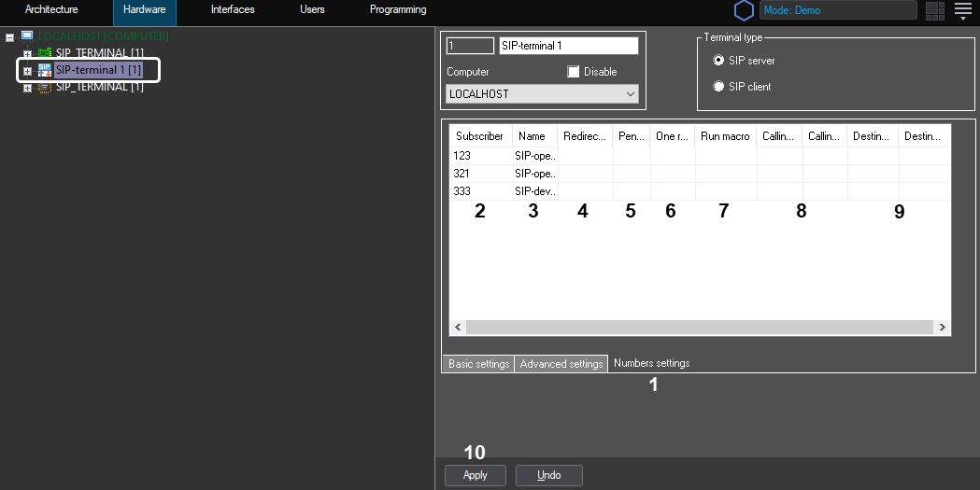Open the Computer LOCALHOST dropdown
The width and height of the screenshot is (980, 490).
click(x=542, y=94)
